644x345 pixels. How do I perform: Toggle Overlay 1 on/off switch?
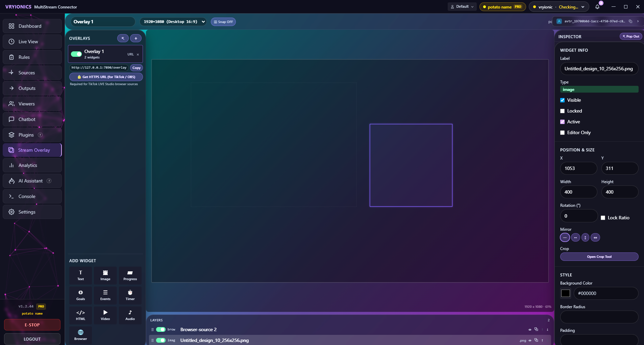(76, 54)
